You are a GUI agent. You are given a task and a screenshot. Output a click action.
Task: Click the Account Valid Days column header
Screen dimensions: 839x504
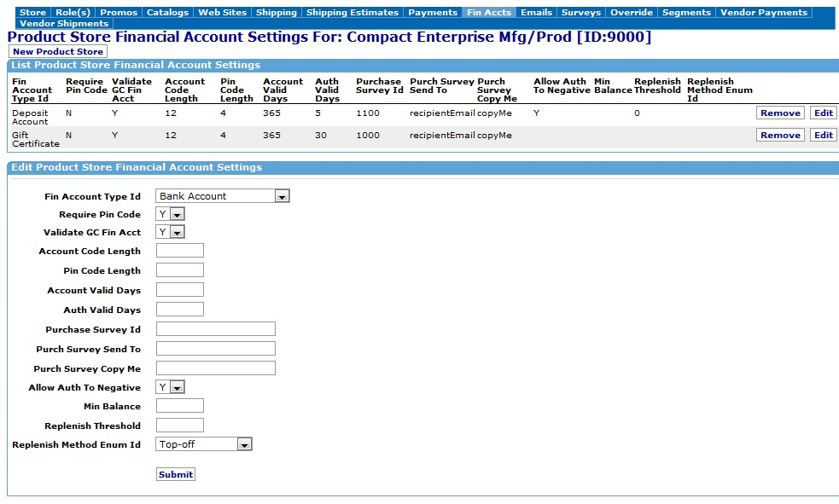(283, 90)
